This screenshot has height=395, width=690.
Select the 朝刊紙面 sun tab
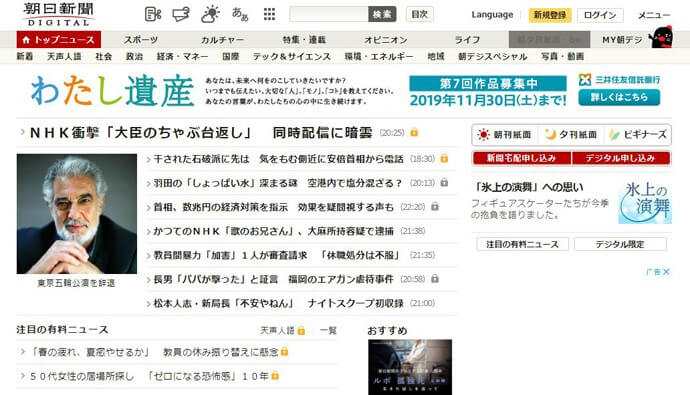coord(505,135)
